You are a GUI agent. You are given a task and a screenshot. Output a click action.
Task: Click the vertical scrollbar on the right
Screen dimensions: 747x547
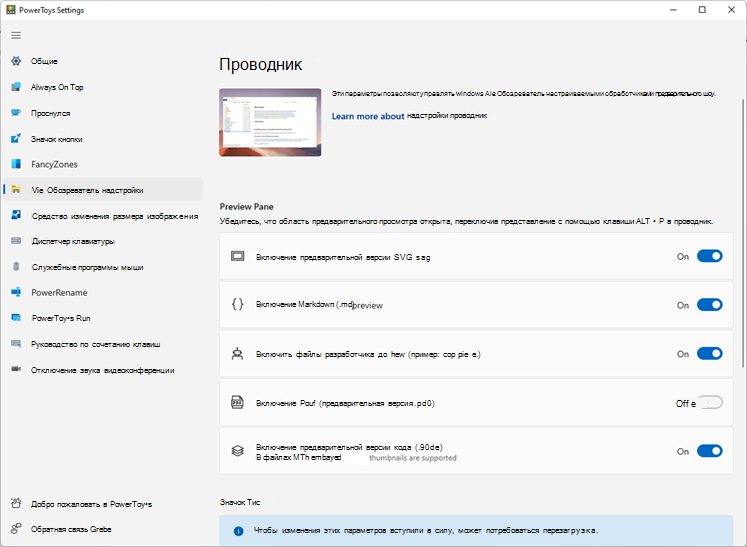click(743, 233)
